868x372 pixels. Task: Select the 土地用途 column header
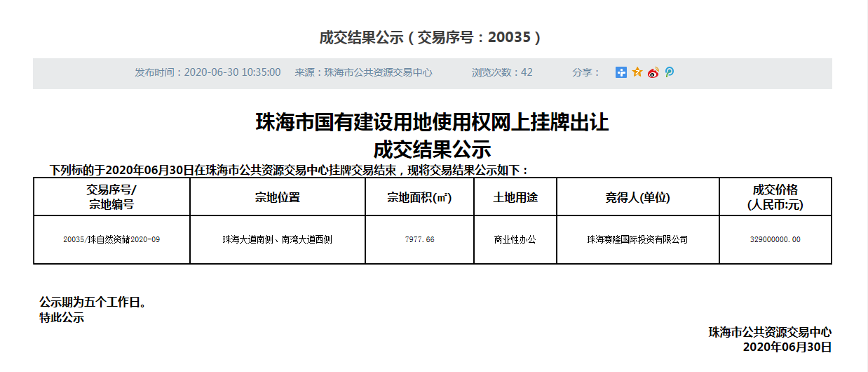tap(515, 198)
